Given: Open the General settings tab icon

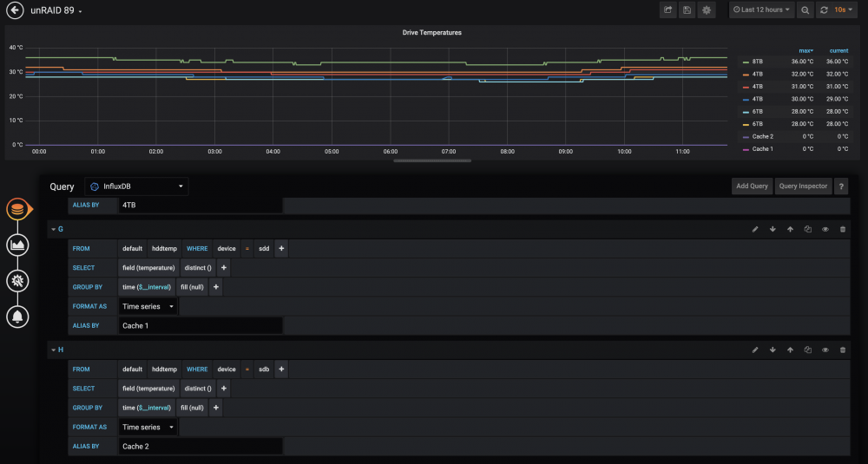Looking at the screenshot, I should 17,281.
